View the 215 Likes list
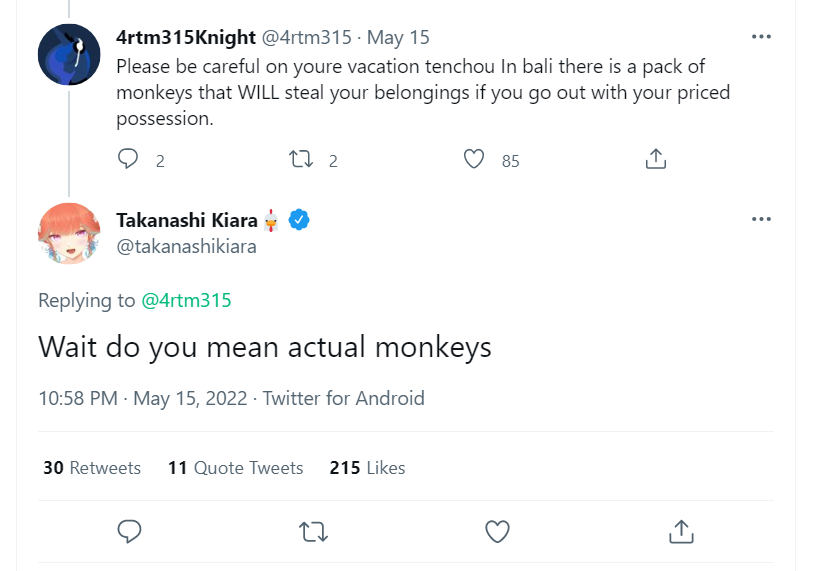This screenshot has width=831, height=571. [367, 468]
